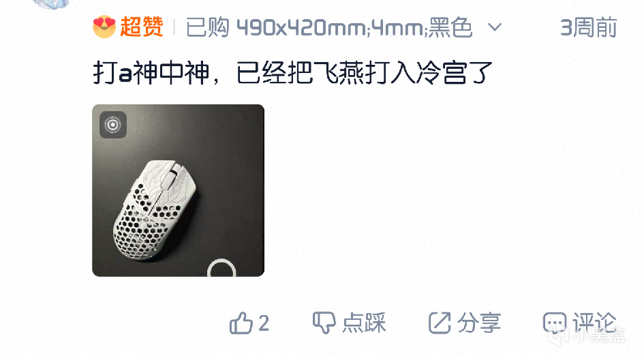Click the white ring in the photo
Screen dimensions: 644x356
click(x=221, y=268)
